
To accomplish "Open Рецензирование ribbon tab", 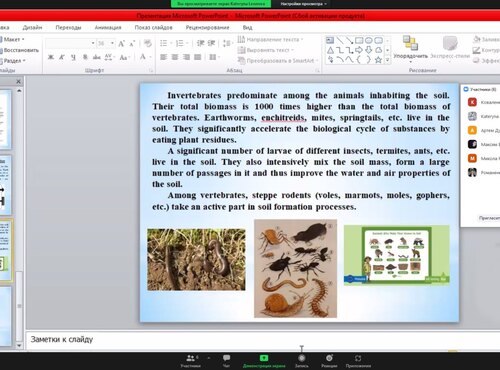I will [x=207, y=27].
